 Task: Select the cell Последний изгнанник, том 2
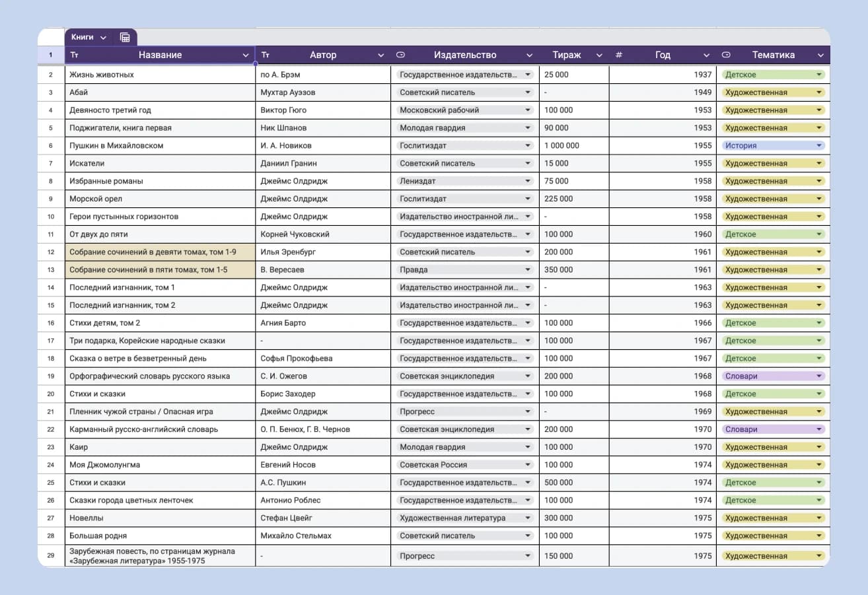160,305
